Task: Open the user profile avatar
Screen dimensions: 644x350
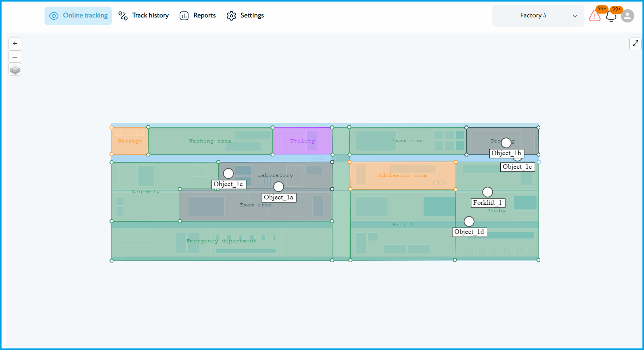Action: pos(627,16)
